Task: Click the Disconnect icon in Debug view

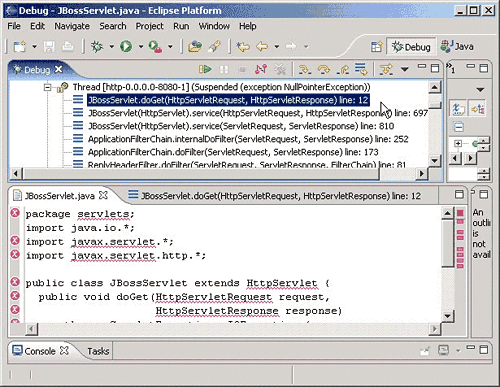Action: pos(261,69)
